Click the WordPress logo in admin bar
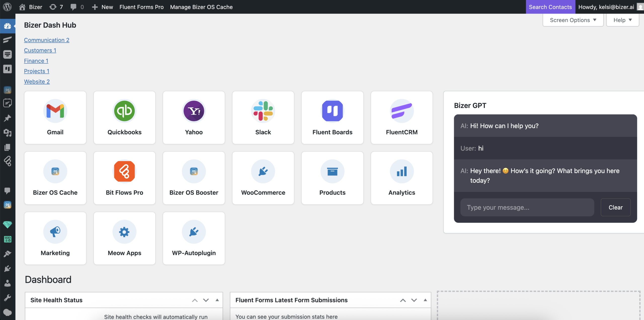Image resolution: width=644 pixels, height=320 pixels. (x=7, y=7)
